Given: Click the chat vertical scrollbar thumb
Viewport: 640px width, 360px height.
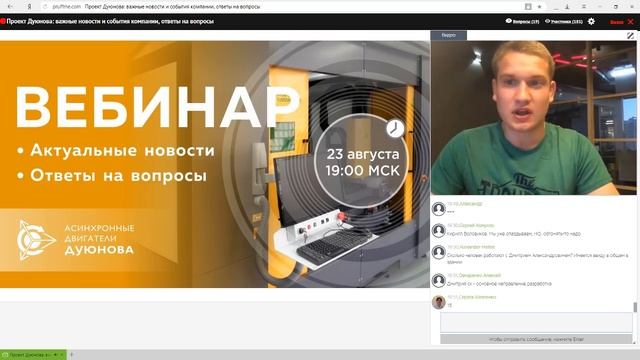Looking at the screenshot, I should [635, 307].
